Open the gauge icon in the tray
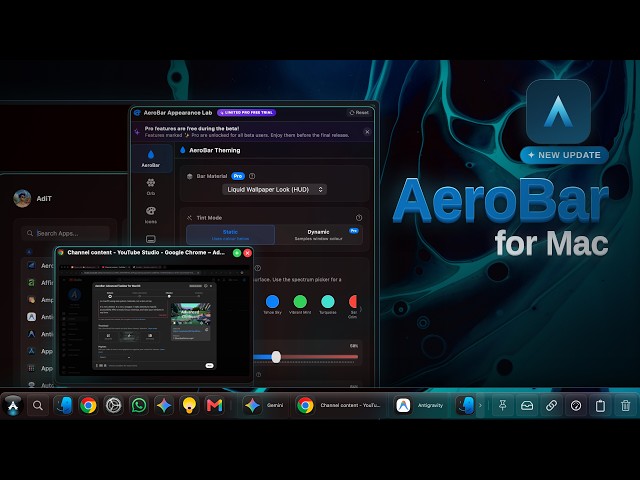 coord(576,405)
